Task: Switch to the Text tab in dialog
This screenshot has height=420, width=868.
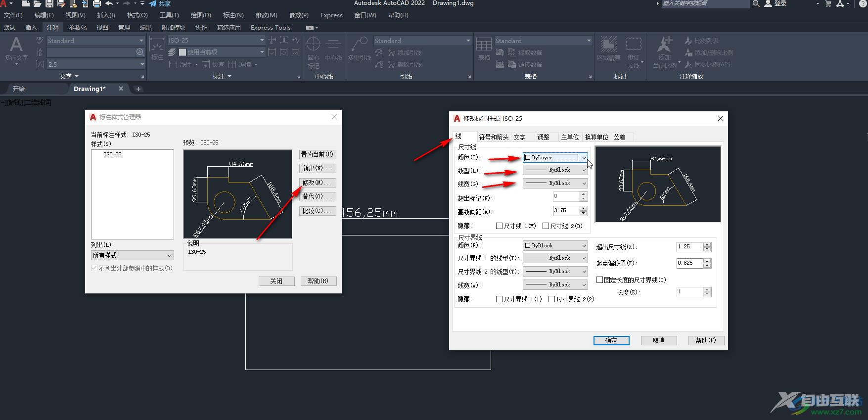Action: (519, 137)
